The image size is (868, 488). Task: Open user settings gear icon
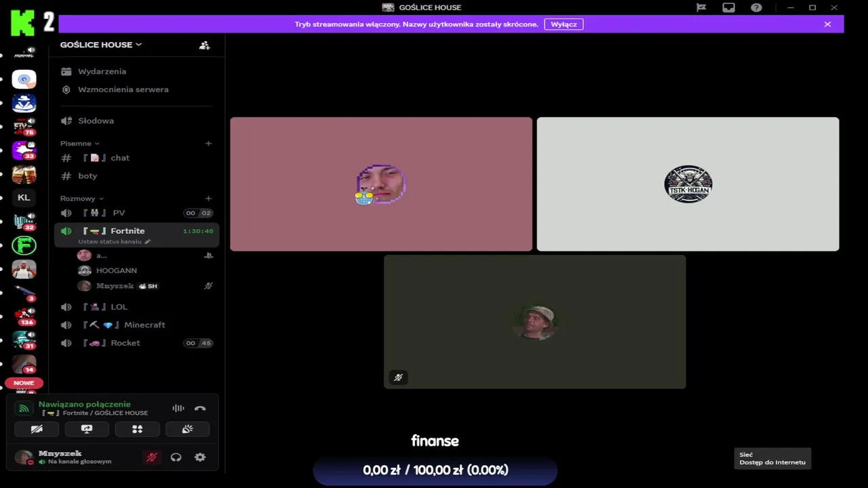(200, 457)
